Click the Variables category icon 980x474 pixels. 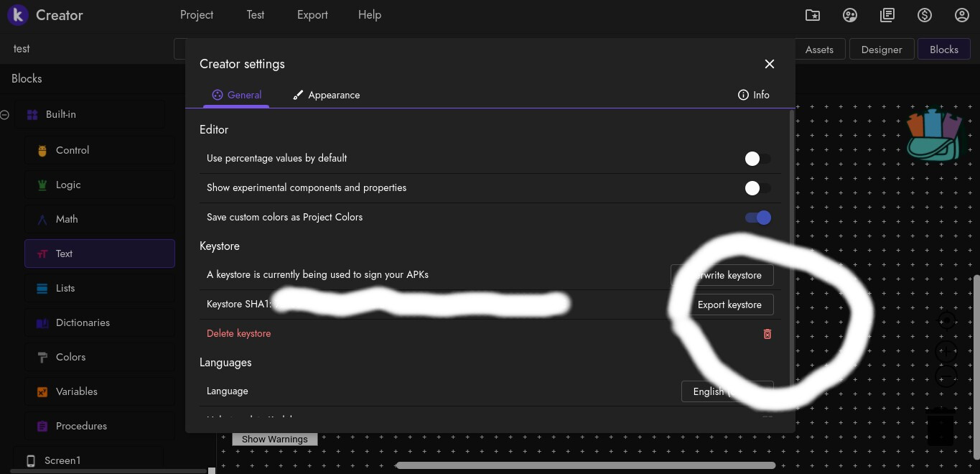(x=42, y=391)
